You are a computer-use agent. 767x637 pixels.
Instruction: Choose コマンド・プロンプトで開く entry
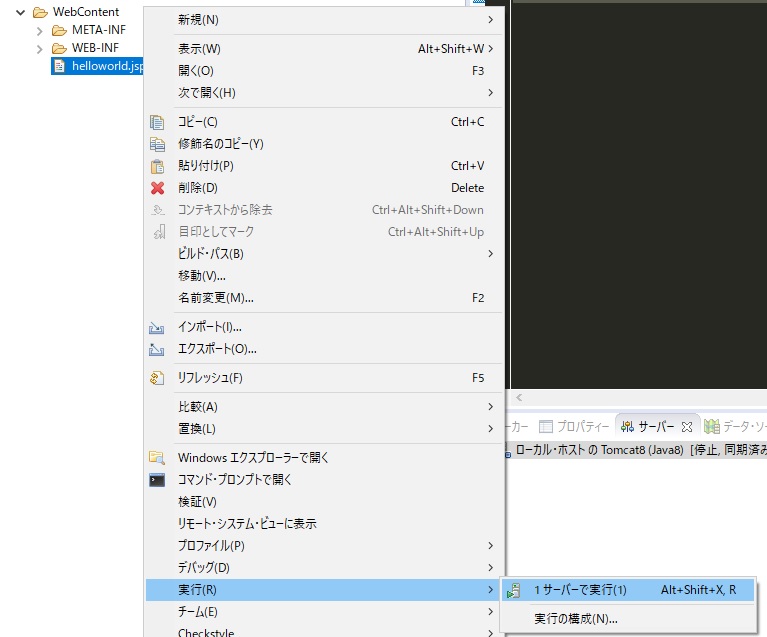[x=325, y=479]
